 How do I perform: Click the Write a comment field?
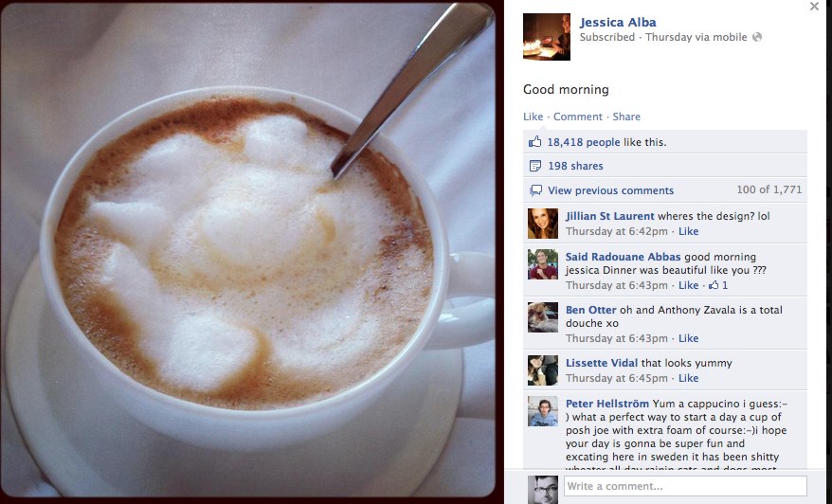pos(685,486)
